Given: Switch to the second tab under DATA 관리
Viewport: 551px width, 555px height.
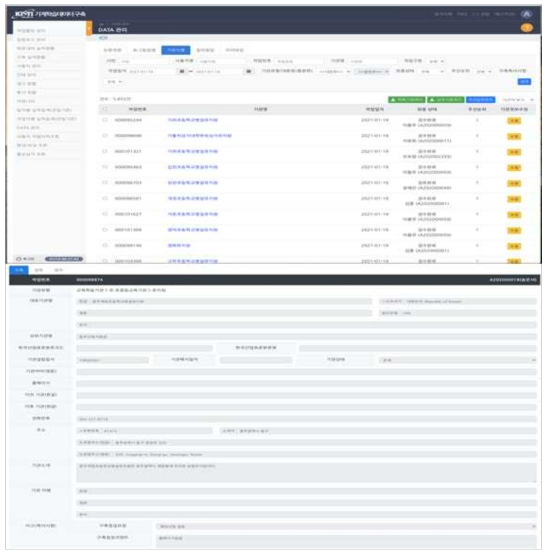Looking at the screenshot, I should tap(144, 50).
